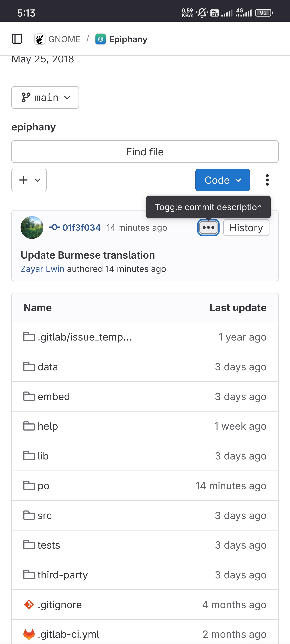290x644 pixels.
Task: Open the .gitignore file
Action: (x=60, y=605)
